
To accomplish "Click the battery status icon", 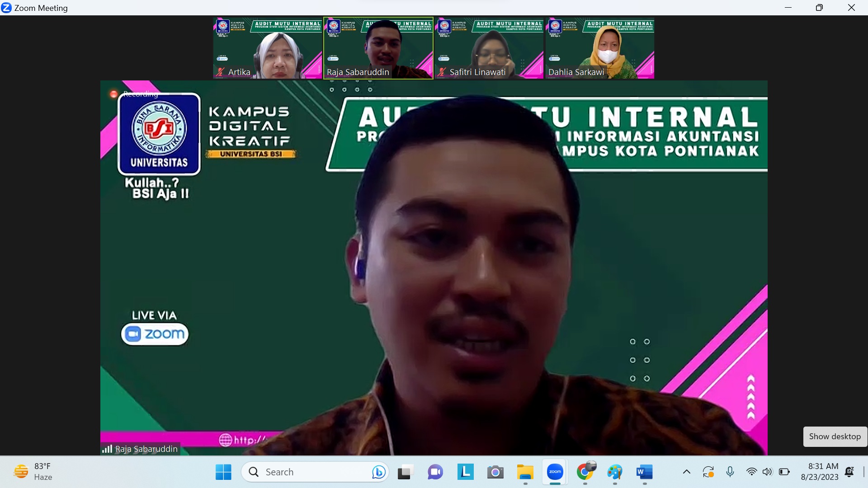I will click(784, 472).
